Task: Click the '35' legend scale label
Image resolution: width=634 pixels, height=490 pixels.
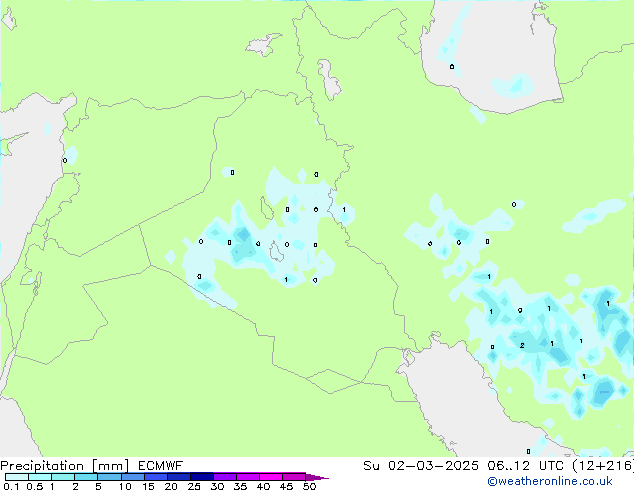Action: (x=240, y=486)
